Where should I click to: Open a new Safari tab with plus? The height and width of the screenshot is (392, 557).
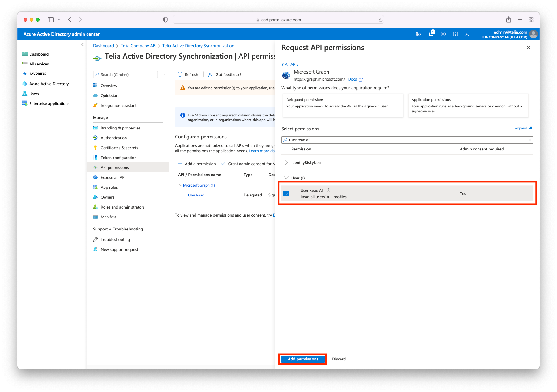pos(520,20)
